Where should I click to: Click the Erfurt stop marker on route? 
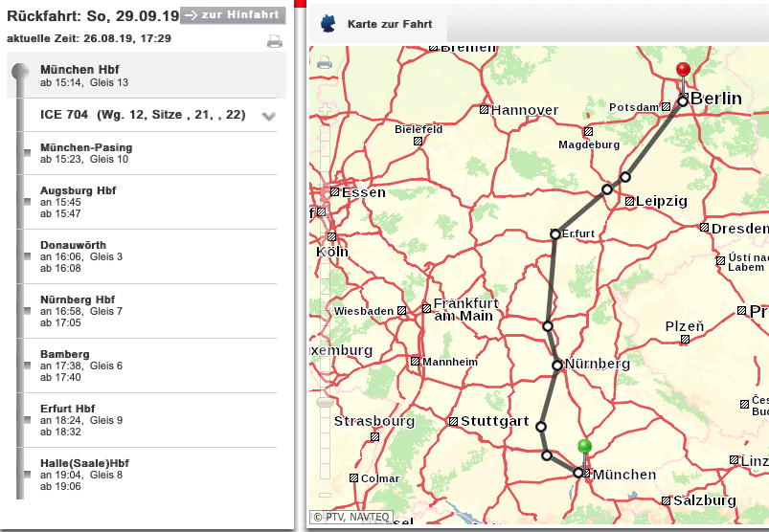[x=555, y=233]
